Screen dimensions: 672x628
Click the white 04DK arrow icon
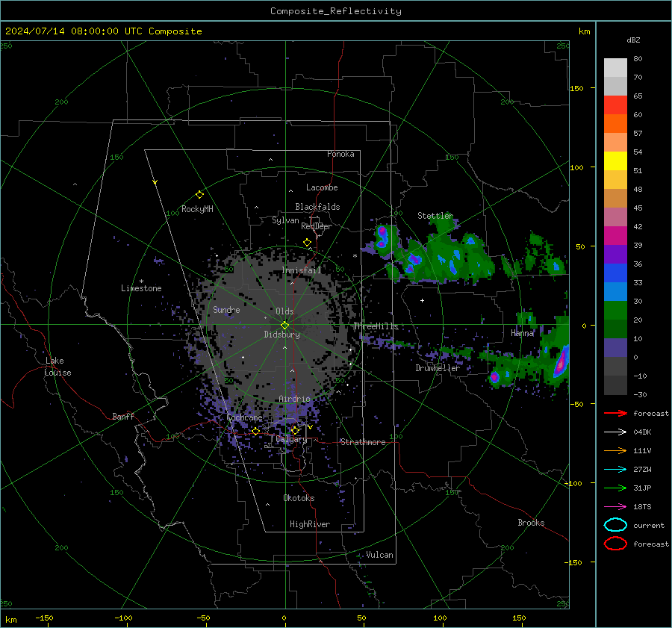click(x=615, y=432)
